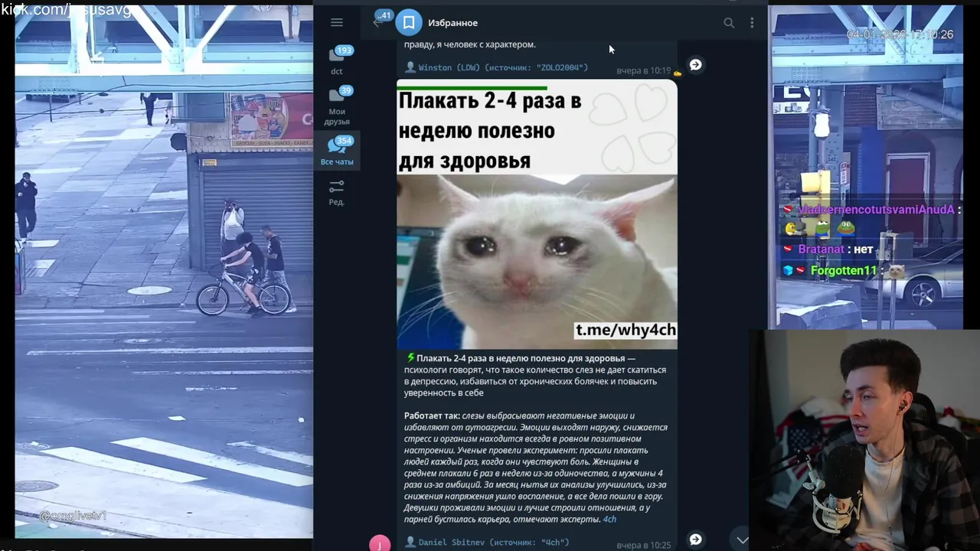Open the Ред. folder editing settings
980x551 pixels.
coord(337,192)
